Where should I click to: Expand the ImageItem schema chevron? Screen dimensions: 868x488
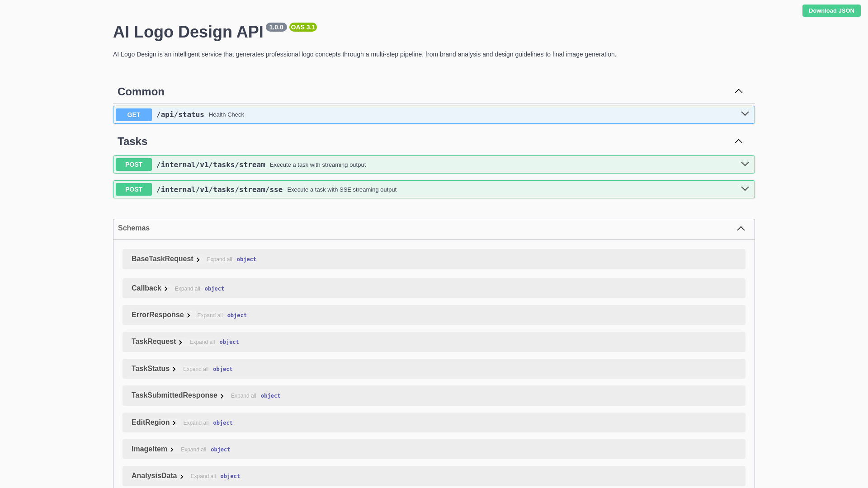(172, 450)
